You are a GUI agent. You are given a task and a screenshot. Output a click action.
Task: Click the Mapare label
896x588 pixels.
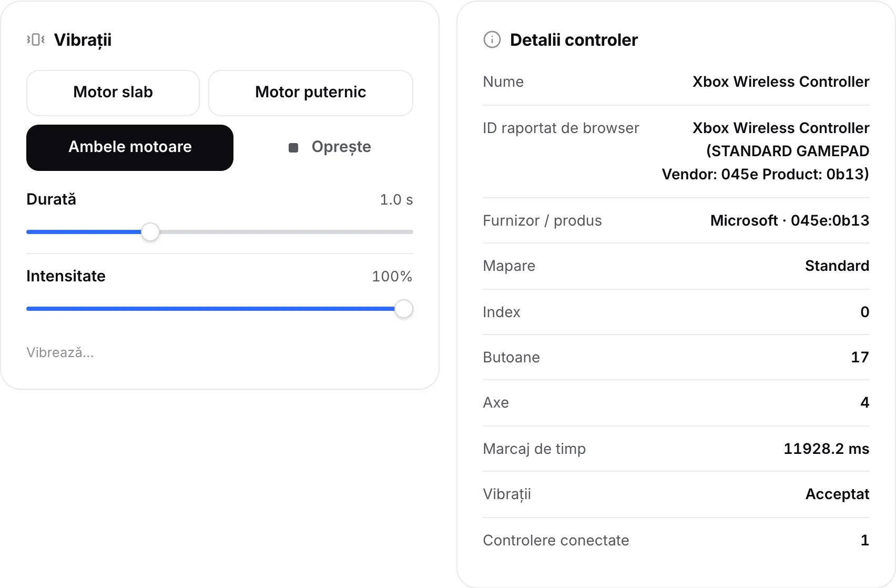click(x=509, y=266)
